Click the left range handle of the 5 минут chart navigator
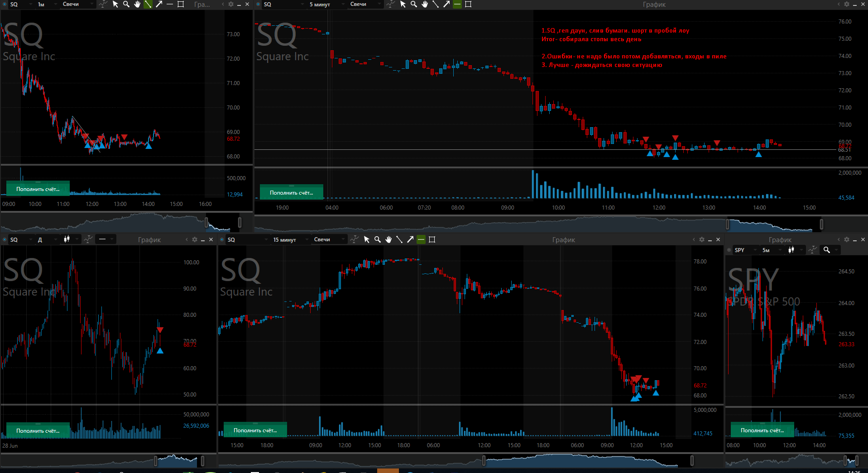Image resolution: width=868 pixels, height=473 pixels. pyautogui.click(x=728, y=224)
